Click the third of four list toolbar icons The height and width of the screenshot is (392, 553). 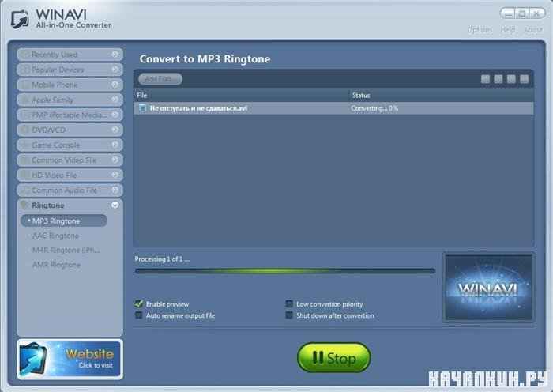click(x=511, y=79)
